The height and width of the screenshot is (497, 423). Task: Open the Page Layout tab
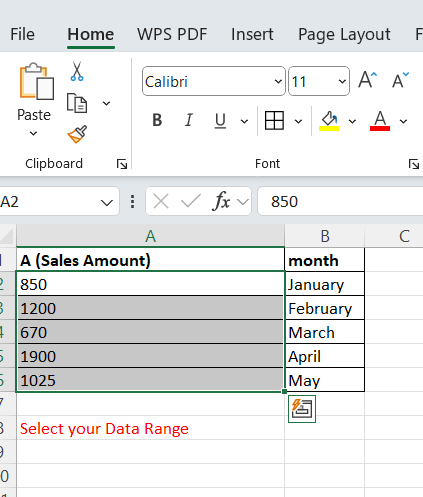click(344, 35)
